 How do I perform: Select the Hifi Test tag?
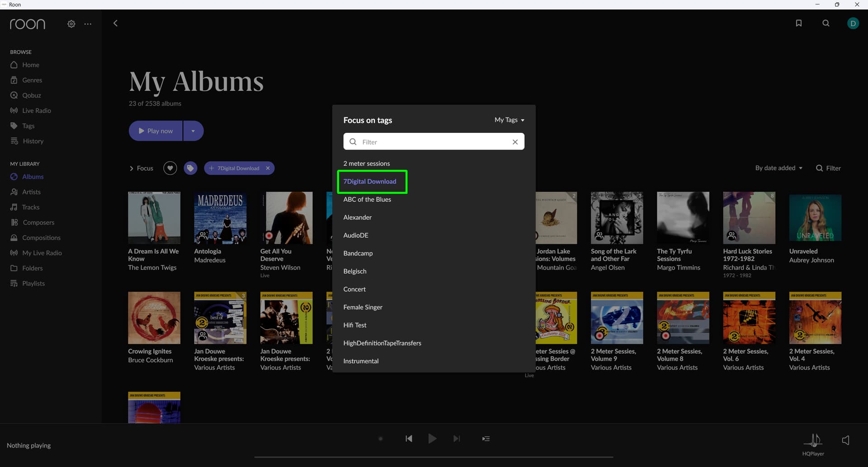355,325
